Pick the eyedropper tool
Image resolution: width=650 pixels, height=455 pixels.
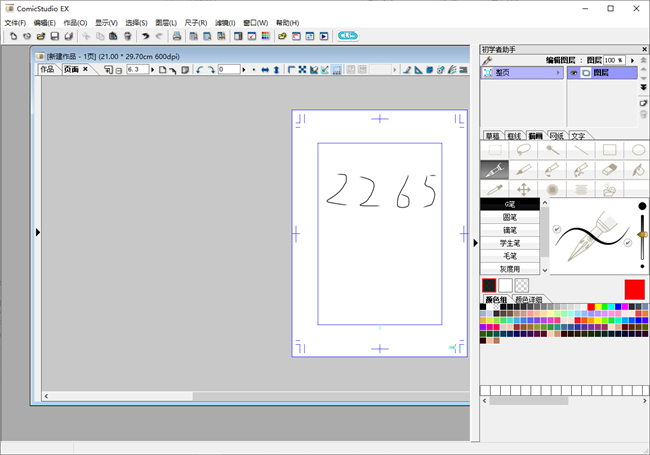493,189
